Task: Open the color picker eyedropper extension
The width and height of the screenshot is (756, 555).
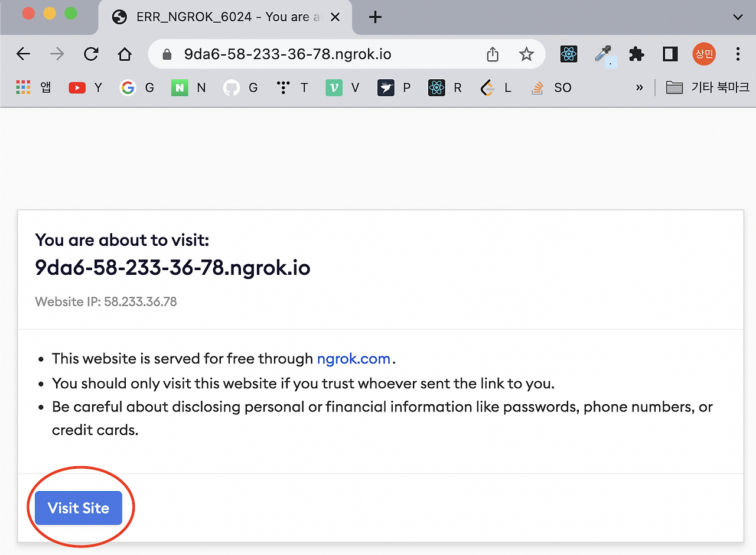Action: coord(603,54)
